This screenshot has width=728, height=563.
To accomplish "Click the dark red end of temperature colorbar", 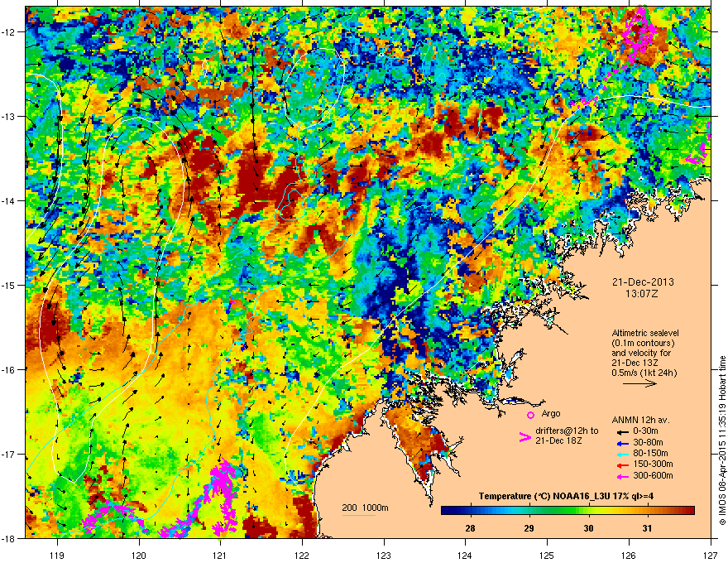I will pyautogui.click(x=689, y=511).
